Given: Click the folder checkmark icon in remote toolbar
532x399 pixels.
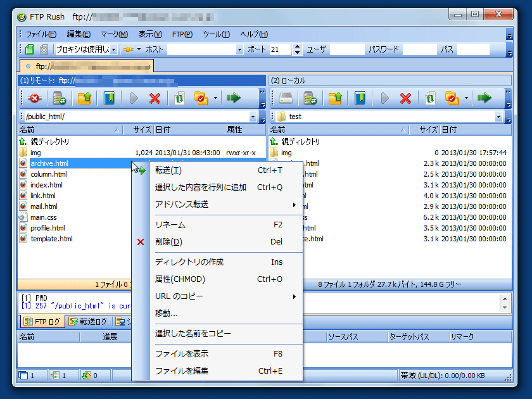Looking at the screenshot, I should 201,98.
